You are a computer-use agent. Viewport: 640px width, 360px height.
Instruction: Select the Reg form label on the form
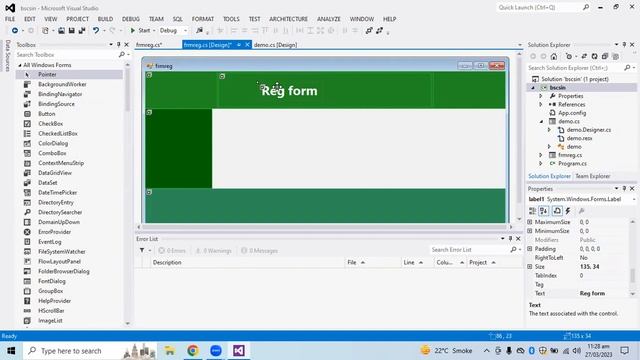click(289, 91)
